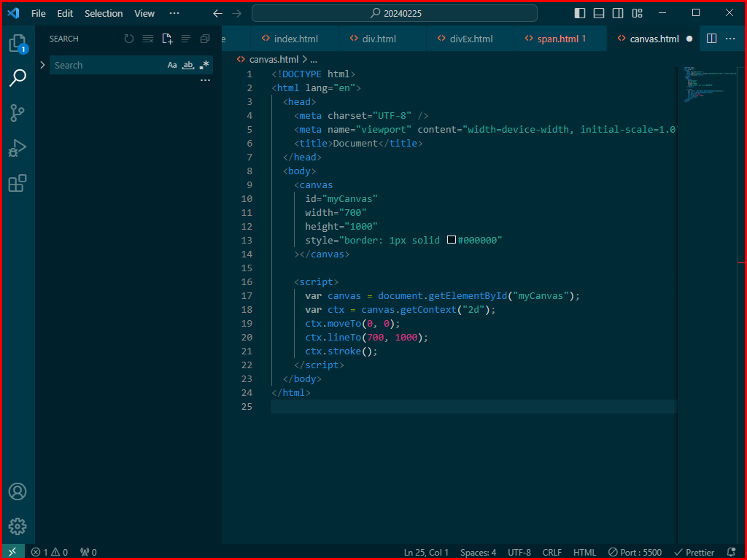
Task: Open New Search Editor icon
Action: [167, 39]
